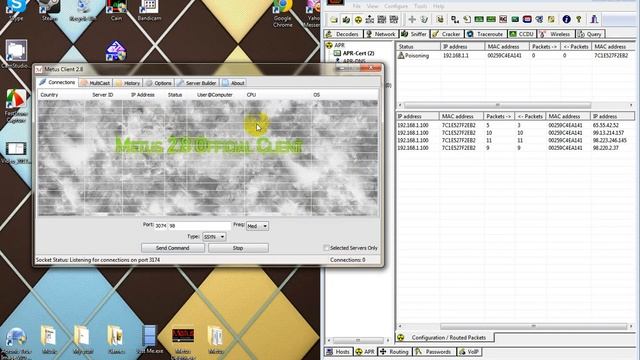Open the Decoders tab in Cain

343,34
